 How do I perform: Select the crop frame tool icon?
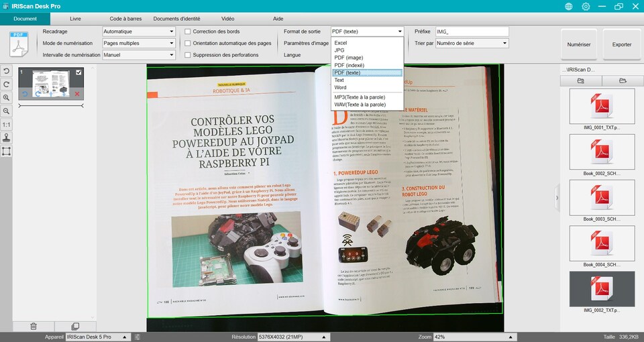click(6, 151)
